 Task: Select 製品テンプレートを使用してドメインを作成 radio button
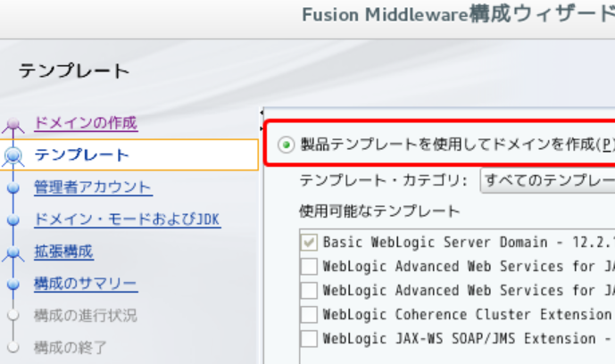tap(287, 145)
